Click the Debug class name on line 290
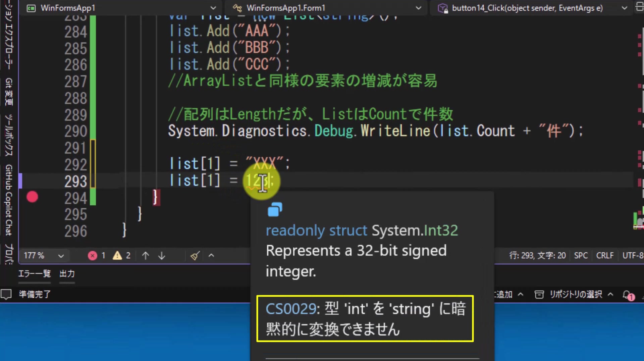 [x=334, y=131]
